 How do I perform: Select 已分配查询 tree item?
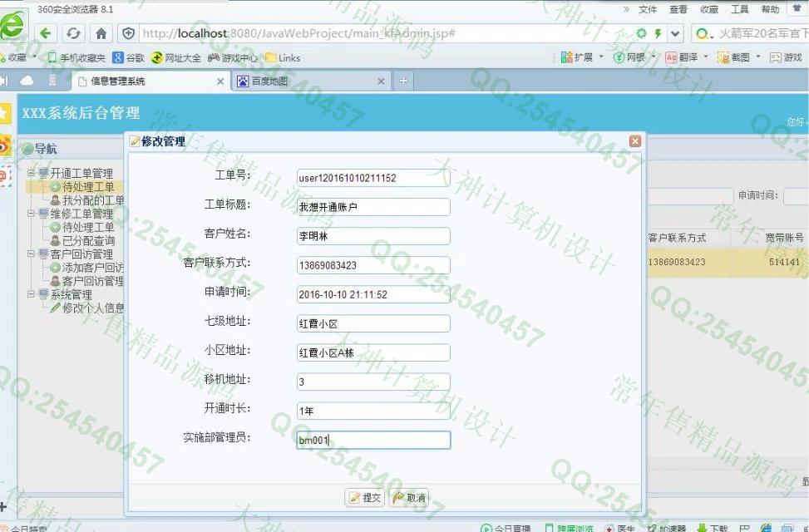tap(82, 240)
